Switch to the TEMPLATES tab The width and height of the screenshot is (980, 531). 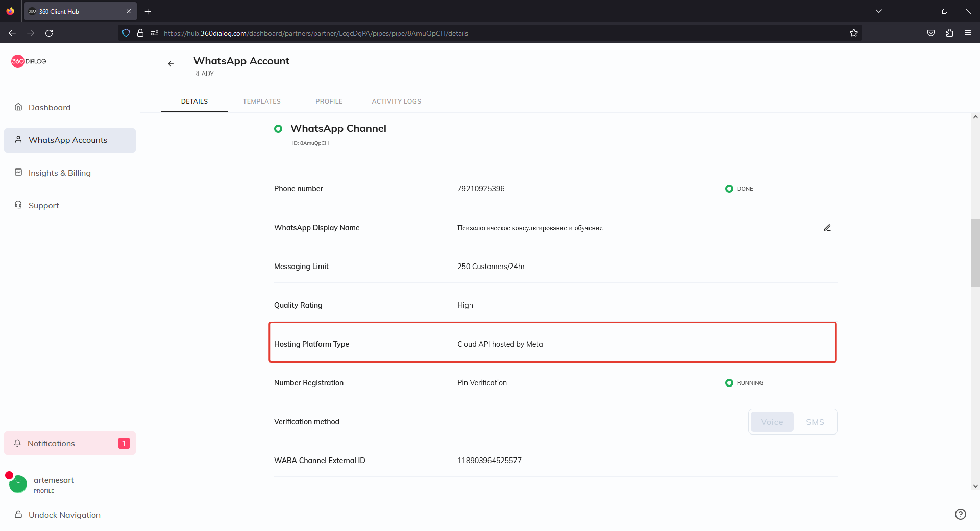coord(262,101)
